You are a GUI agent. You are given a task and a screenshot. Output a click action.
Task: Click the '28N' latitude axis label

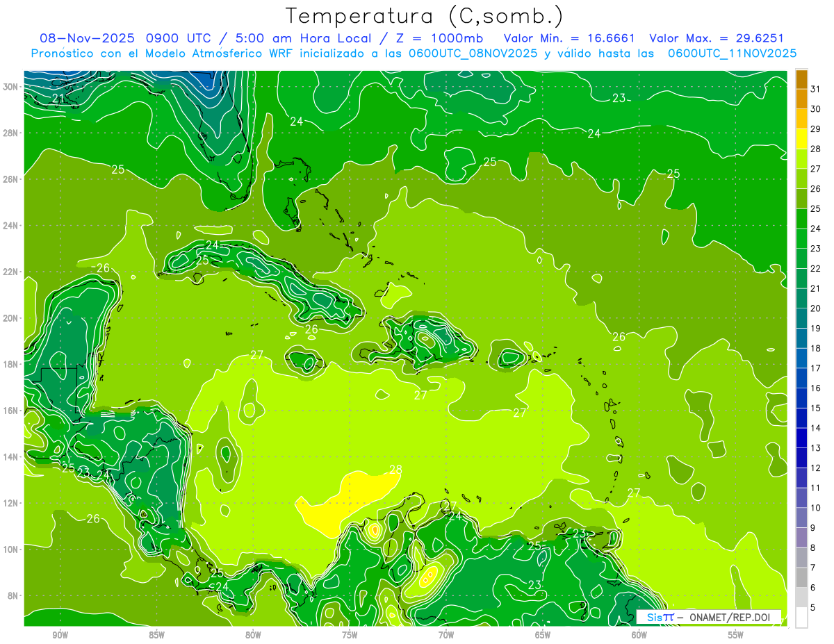click(10, 133)
